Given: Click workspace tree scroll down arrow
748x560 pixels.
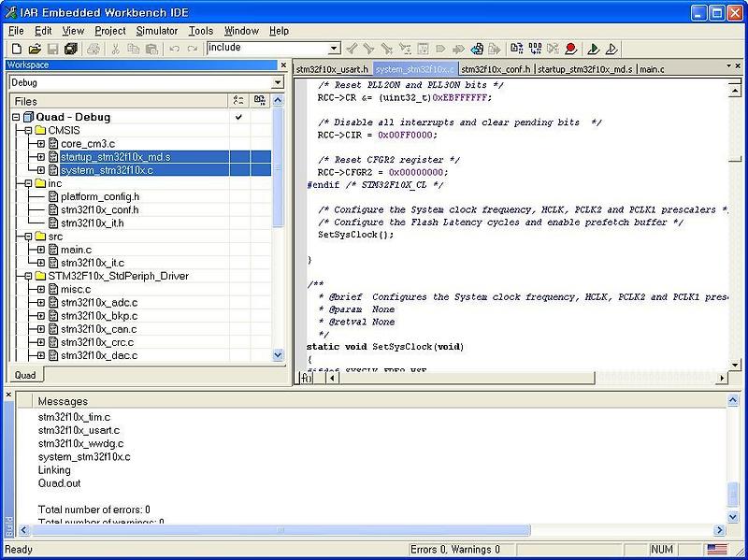Looking at the screenshot, I should [x=278, y=355].
